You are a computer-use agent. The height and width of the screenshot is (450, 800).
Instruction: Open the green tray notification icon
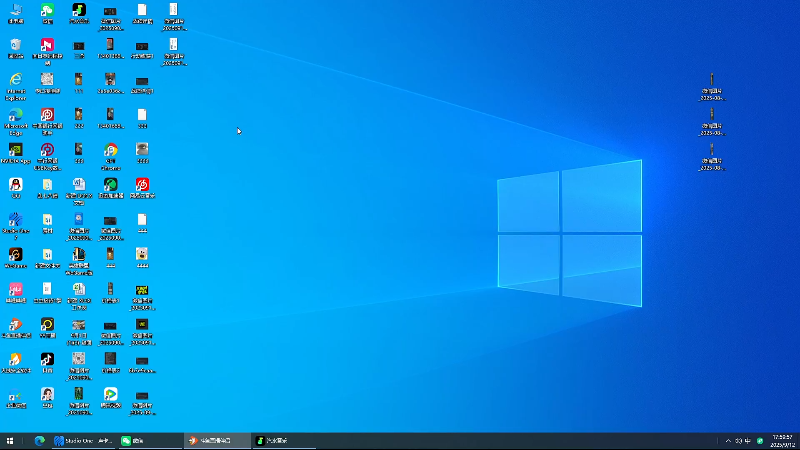coord(760,441)
